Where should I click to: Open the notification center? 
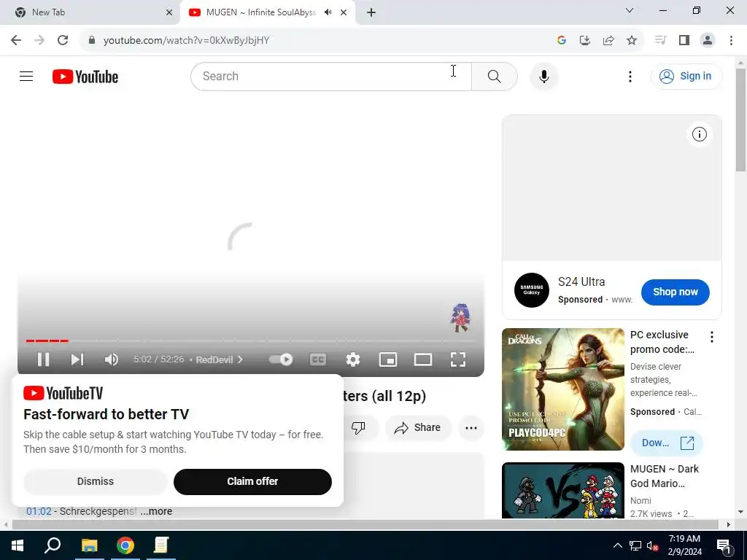pyautogui.click(x=724, y=545)
